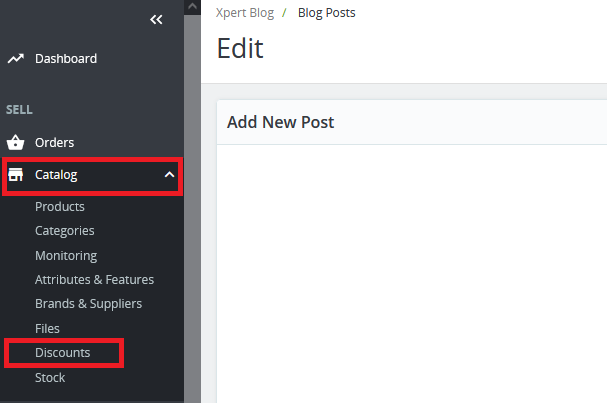607x403 pixels.
Task: Open the Dashboard menu label
Action: pyautogui.click(x=66, y=59)
